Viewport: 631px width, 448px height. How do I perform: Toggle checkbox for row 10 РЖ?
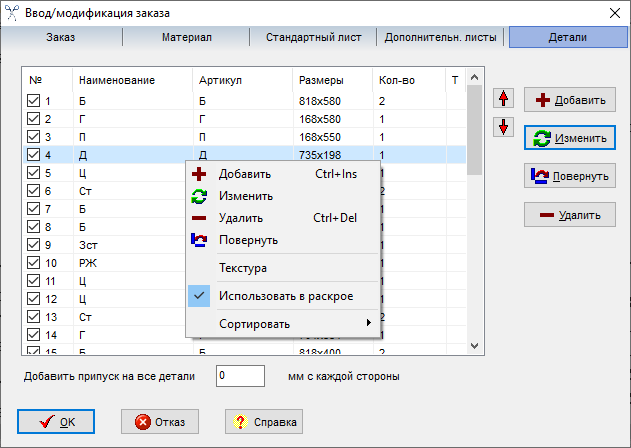tap(34, 263)
